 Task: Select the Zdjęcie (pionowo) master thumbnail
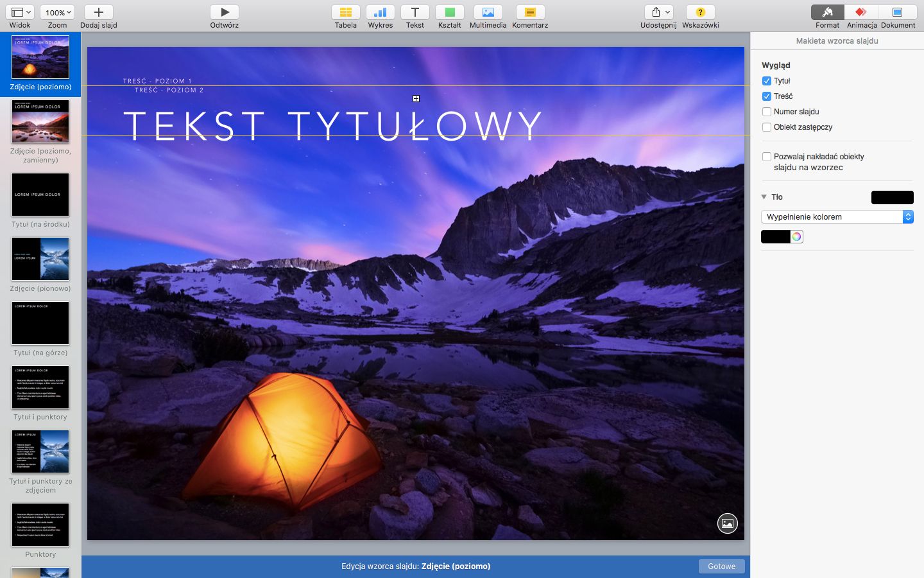(40, 259)
